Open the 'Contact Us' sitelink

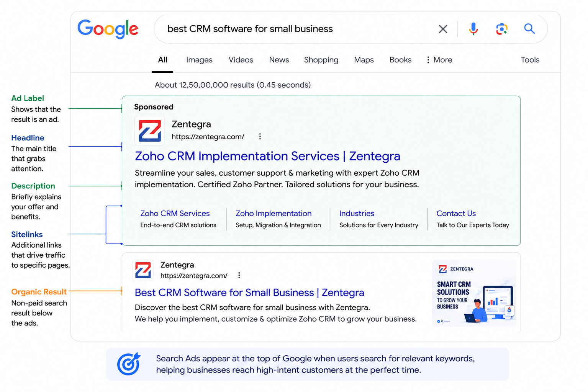[456, 214]
